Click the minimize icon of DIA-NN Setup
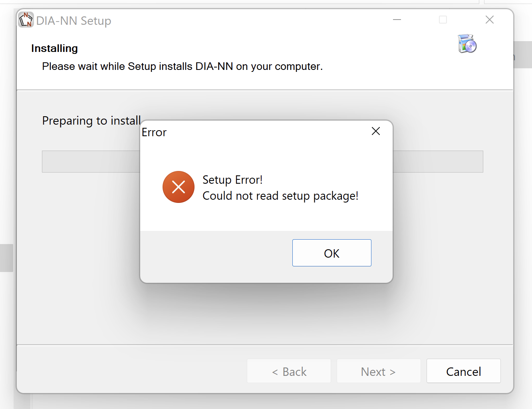The width and height of the screenshot is (532, 409). 397,19
